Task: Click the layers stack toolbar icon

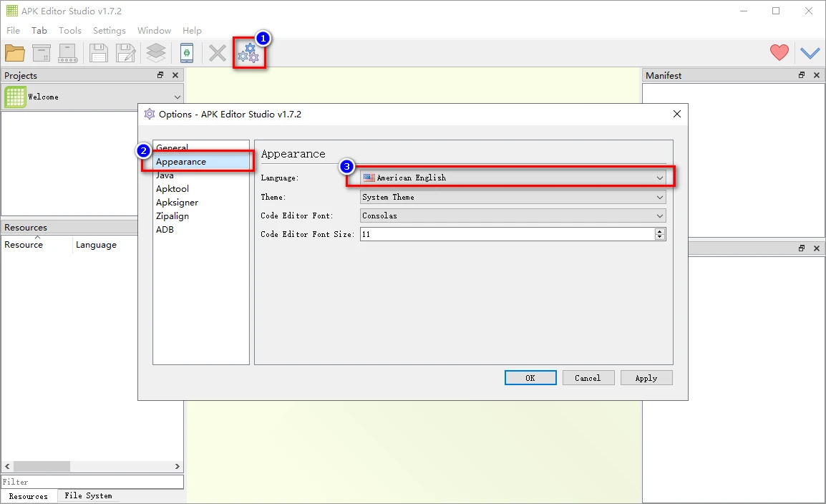Action: (x=155, y=53)
